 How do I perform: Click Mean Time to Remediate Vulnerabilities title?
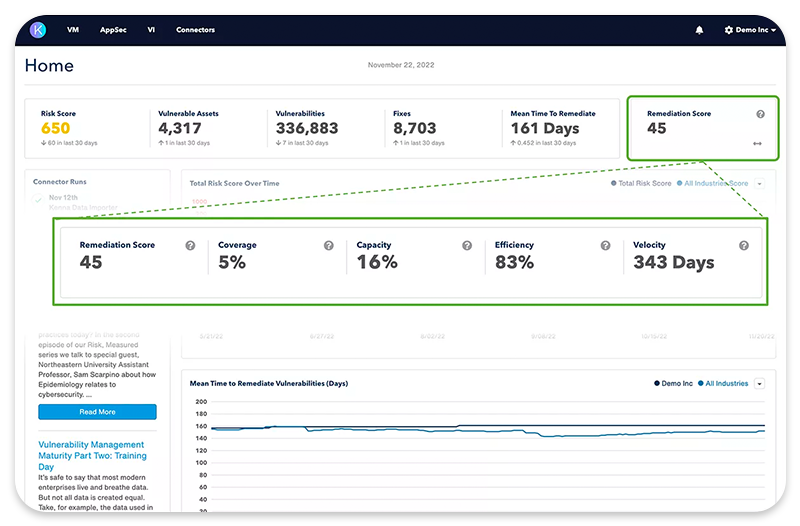pyautogui.click(x=269, y=383)
